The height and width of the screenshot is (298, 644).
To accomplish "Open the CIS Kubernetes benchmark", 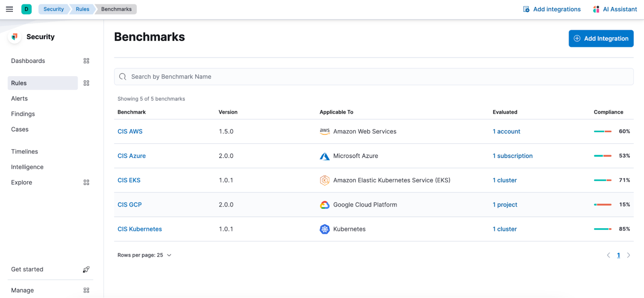I will point(140,229).
